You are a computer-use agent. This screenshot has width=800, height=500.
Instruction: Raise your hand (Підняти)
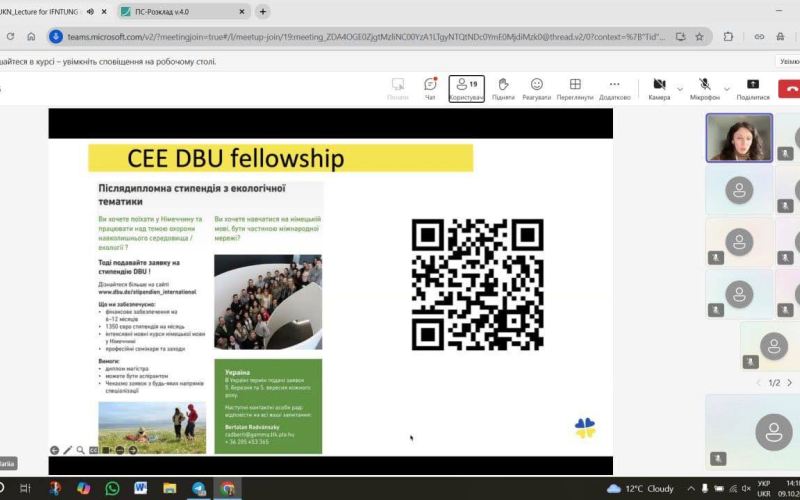click(503, 88)
